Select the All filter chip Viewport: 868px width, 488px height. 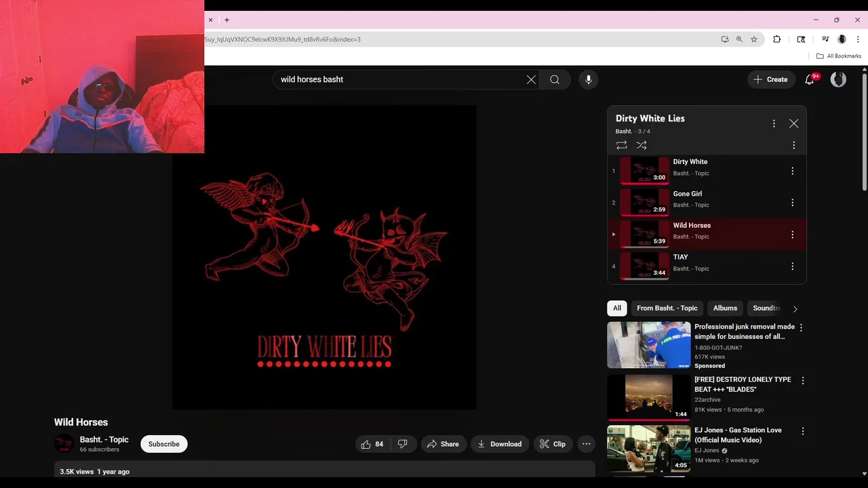point(617,308)
